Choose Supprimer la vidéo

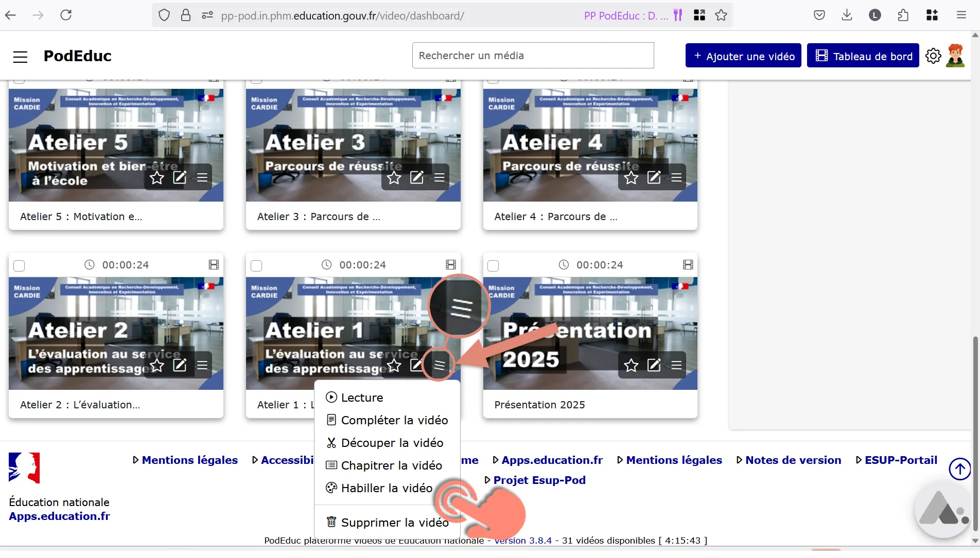(387, 523)
